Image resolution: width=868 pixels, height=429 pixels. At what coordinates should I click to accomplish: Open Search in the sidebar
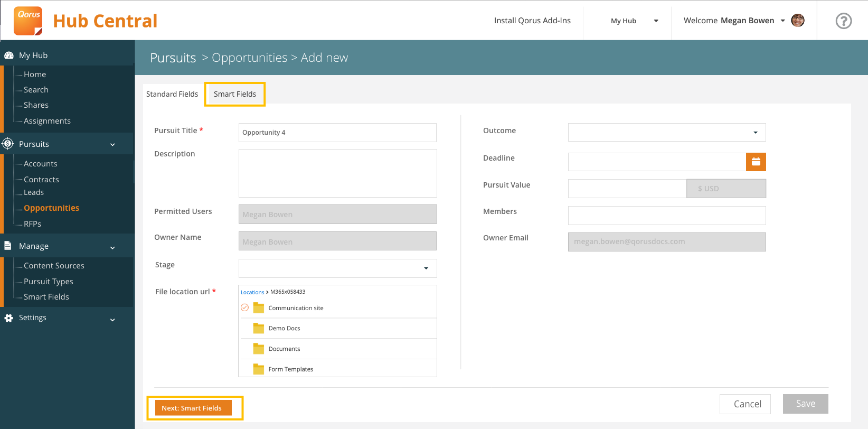(36, 90)
